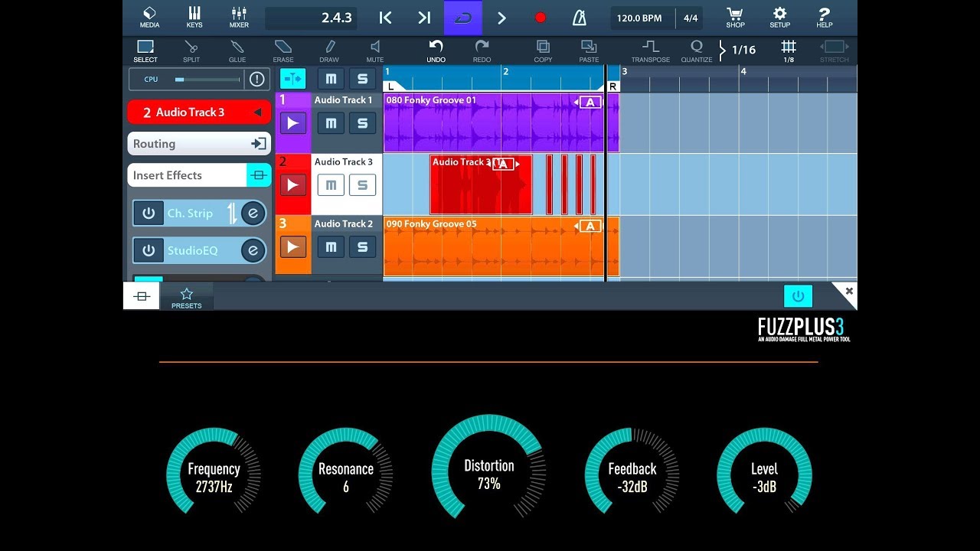Jump to left locator

[x=386, y=18]
